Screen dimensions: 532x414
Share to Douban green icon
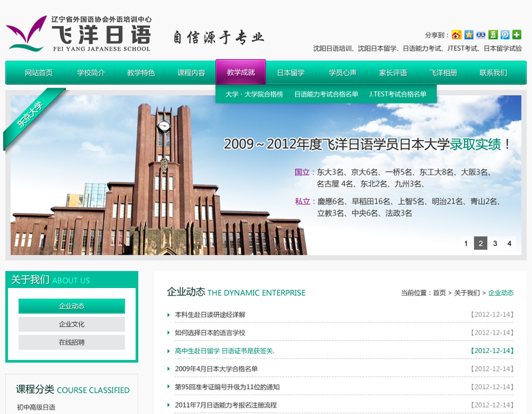pyautogui.click(x=493, y=35)
